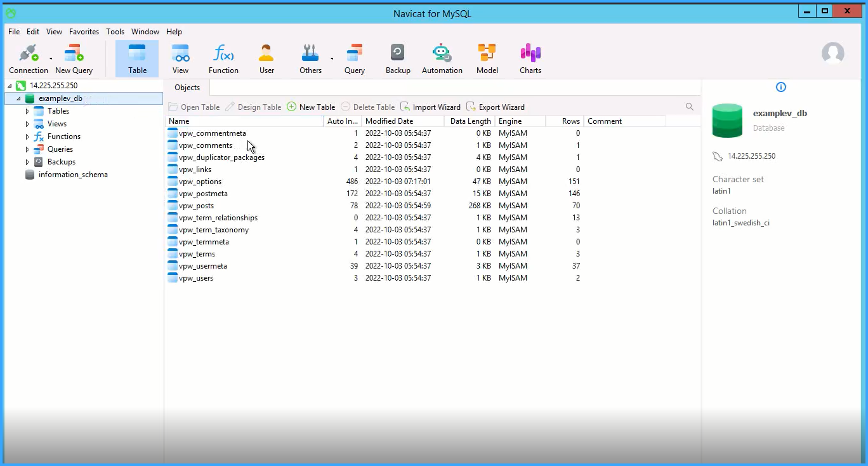The image size is (868, 466).
Task: Select the View toolbar icon
Action: click(x=180, y=53)
